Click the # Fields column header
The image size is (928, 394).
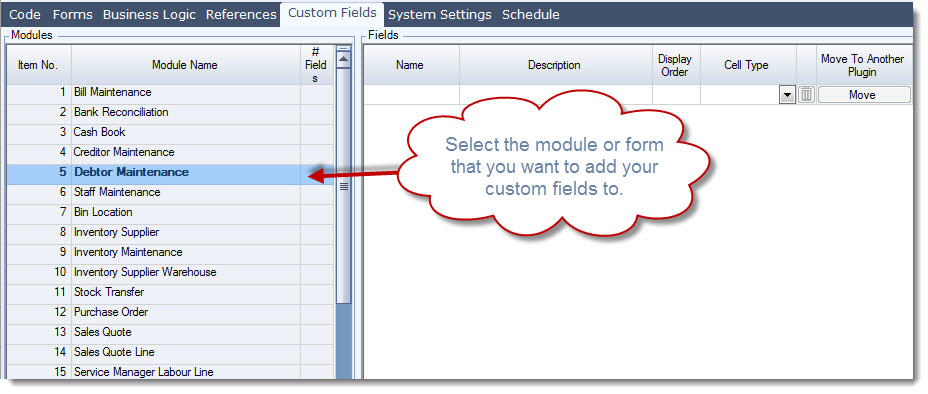(x=317, y=65)
